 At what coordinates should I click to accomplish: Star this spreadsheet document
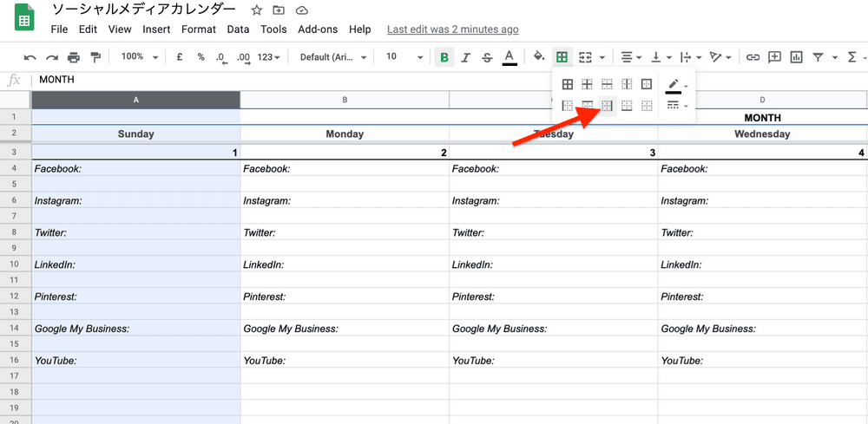click(256, 10)
